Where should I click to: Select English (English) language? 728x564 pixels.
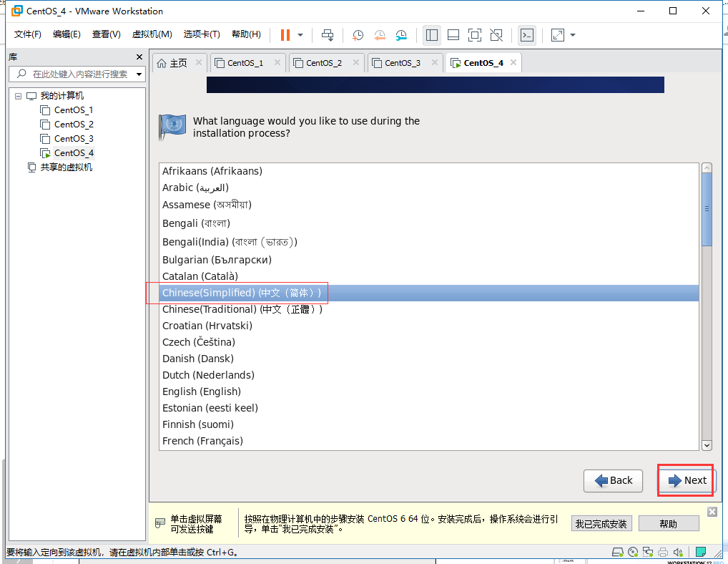pyautogui.click(x=428, y=392)
